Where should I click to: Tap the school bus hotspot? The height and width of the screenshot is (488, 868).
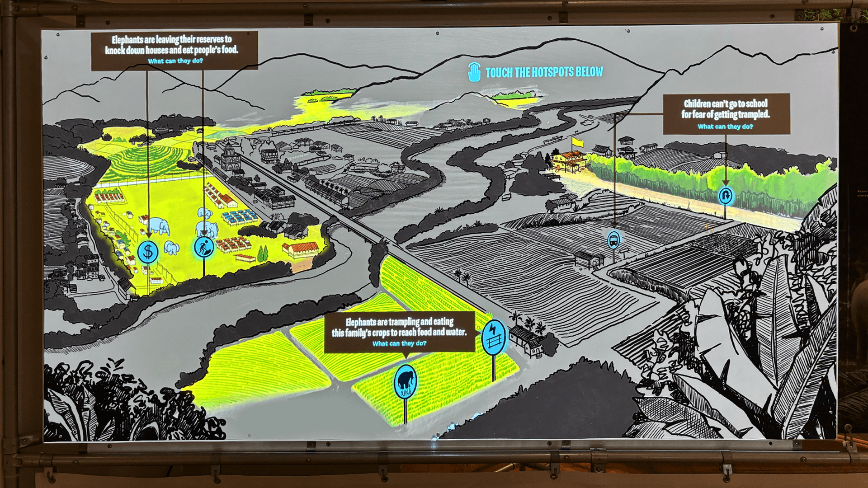pyautogui.click(x=613, y=240)
